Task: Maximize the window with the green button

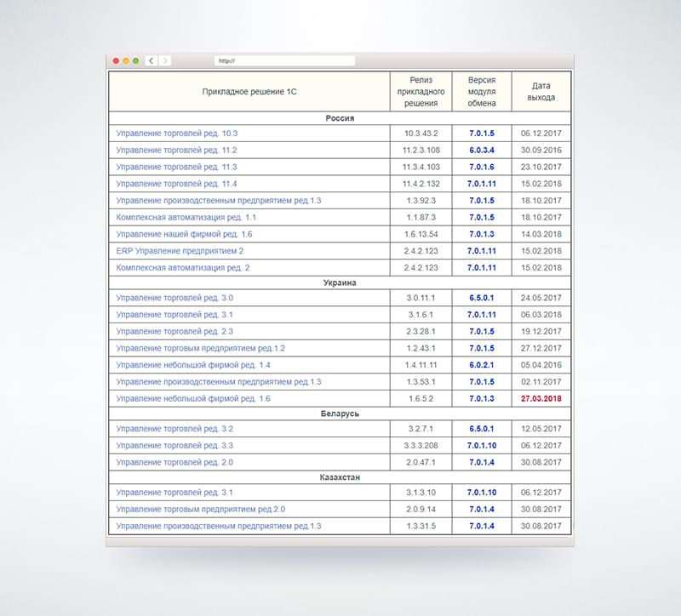Action: pos(136,60)
